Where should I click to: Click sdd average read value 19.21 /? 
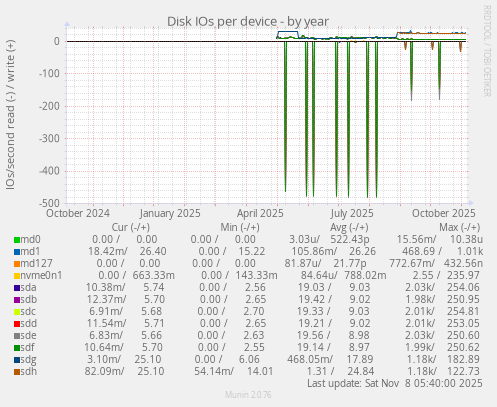(x=314, y=323)
